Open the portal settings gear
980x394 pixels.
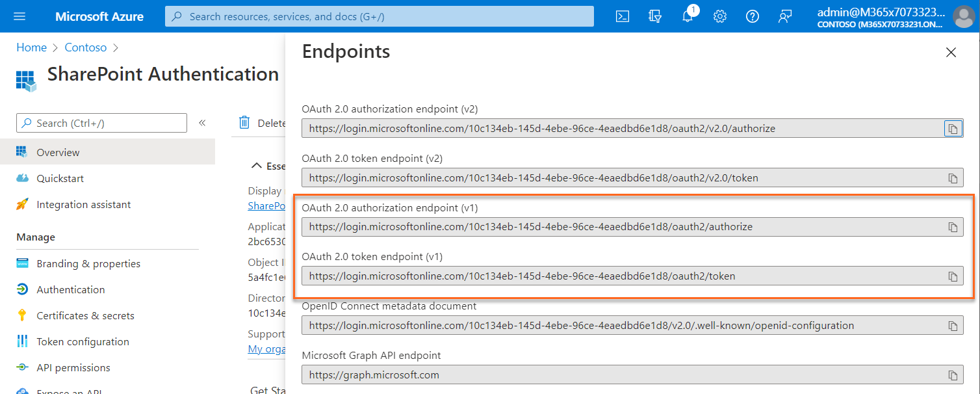(719, 16)
